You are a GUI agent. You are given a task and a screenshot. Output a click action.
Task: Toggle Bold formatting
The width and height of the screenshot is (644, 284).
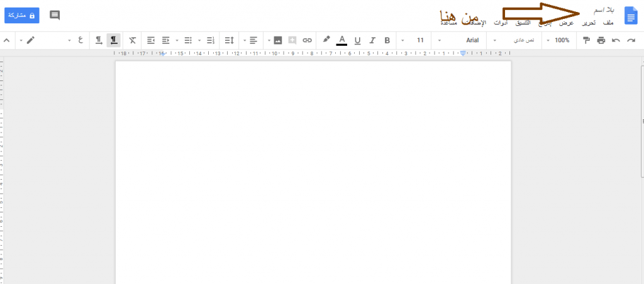click(x=387, y=40)
